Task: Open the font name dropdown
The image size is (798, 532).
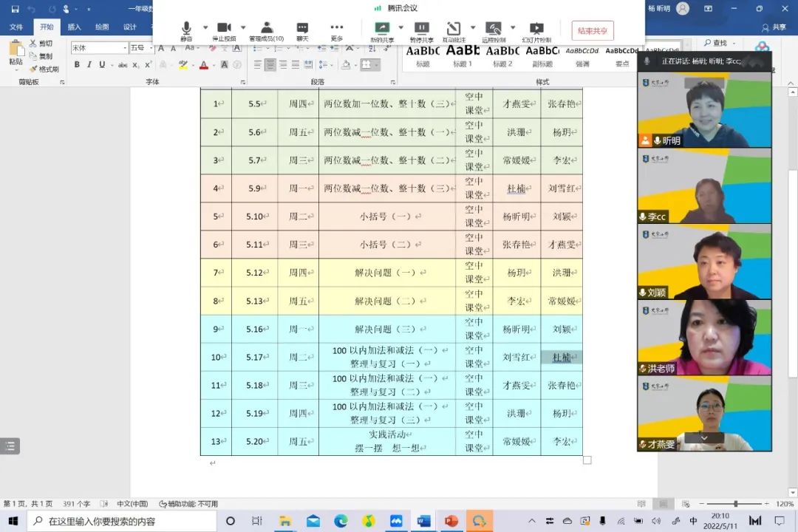Action: click(123, 48)
